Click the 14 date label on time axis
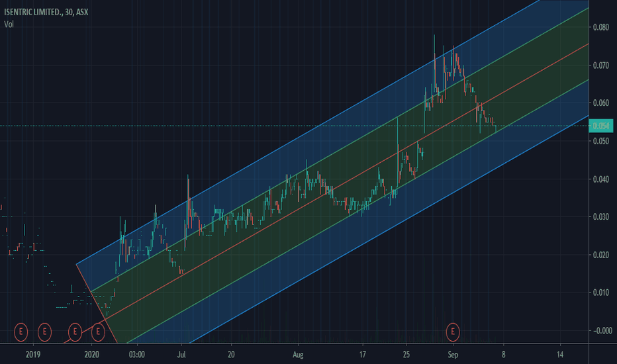 pyautogui.click(x=560, y=355)
